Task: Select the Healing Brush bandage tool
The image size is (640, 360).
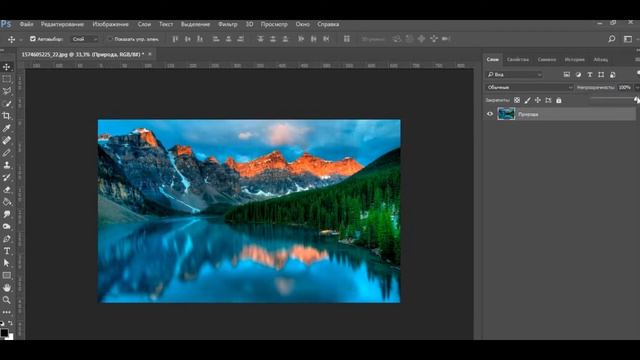Action: click(7, 140)
